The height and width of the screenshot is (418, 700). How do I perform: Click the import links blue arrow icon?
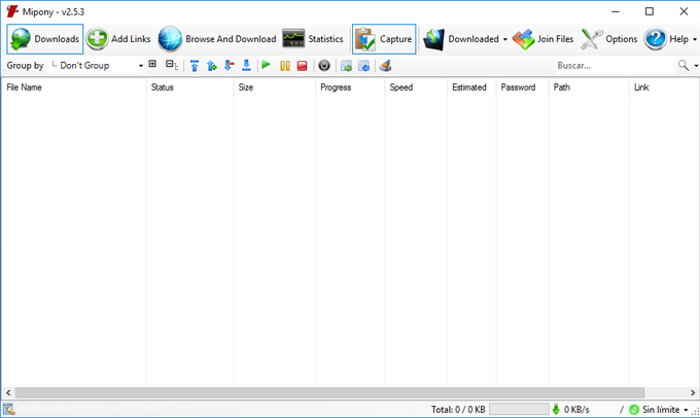click(x=364, y=66)
